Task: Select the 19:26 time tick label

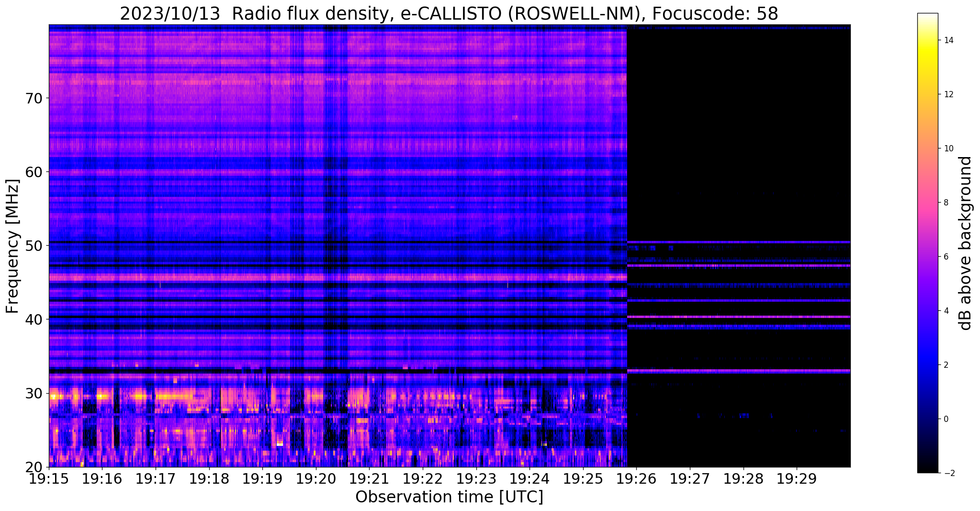Action: point(636,478)
